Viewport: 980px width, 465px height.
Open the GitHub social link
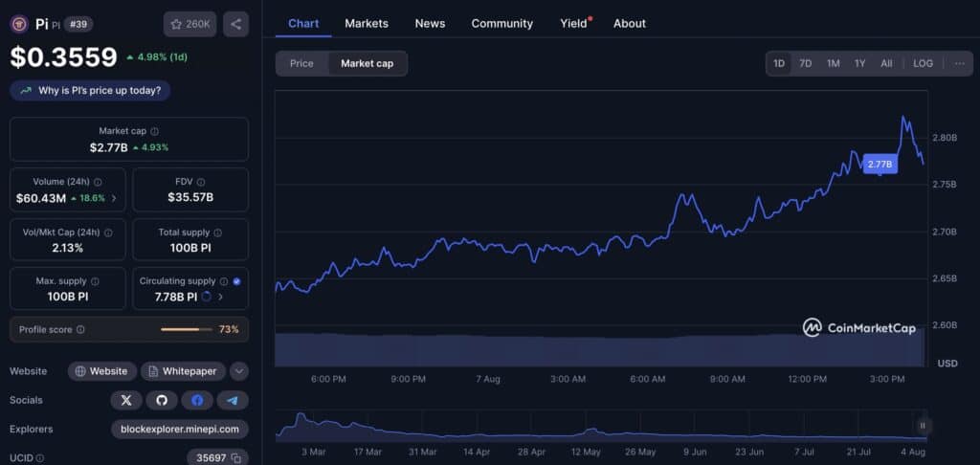pos(162,400)
